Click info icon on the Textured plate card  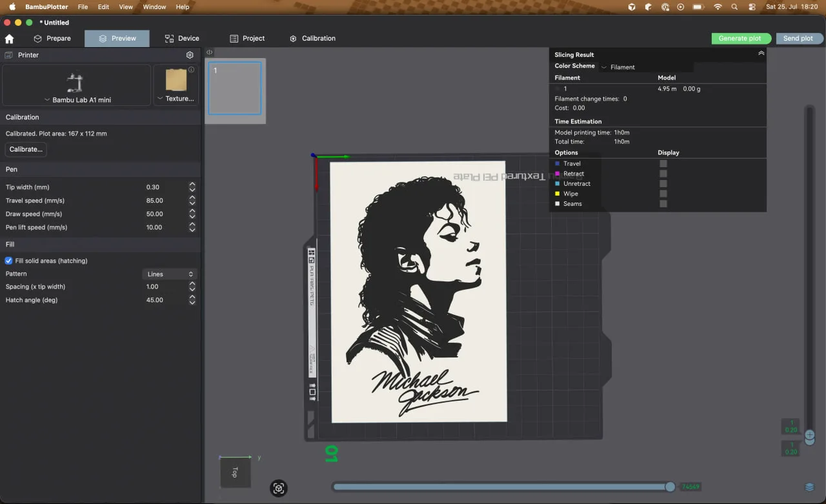192,70
